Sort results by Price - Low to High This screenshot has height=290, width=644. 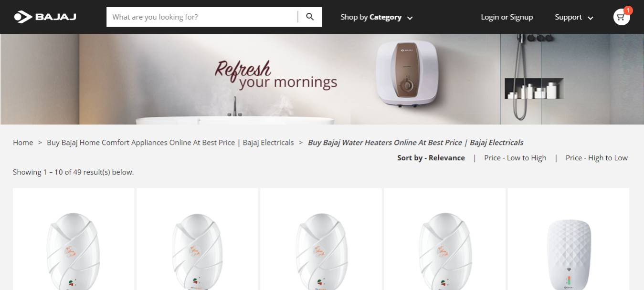point(515,158)
